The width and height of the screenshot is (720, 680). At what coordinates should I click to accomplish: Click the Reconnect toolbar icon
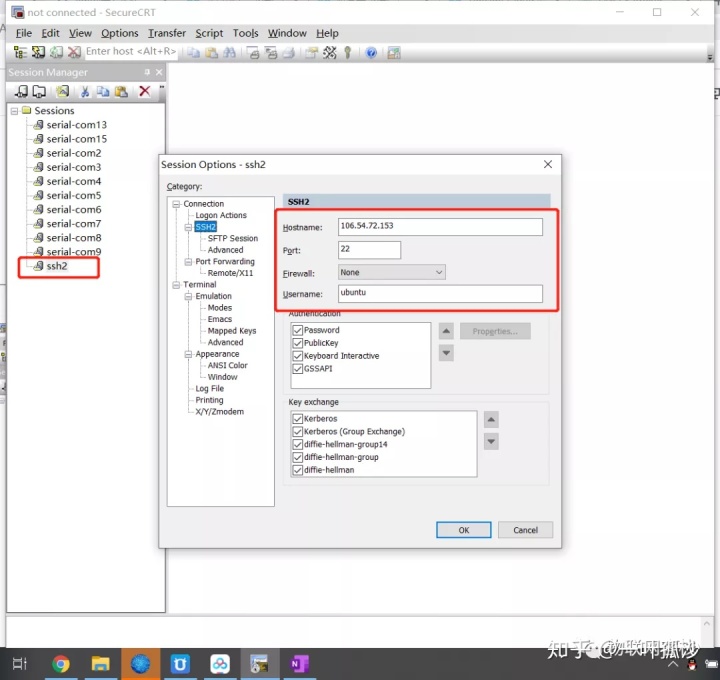click(x=56, y=52)
